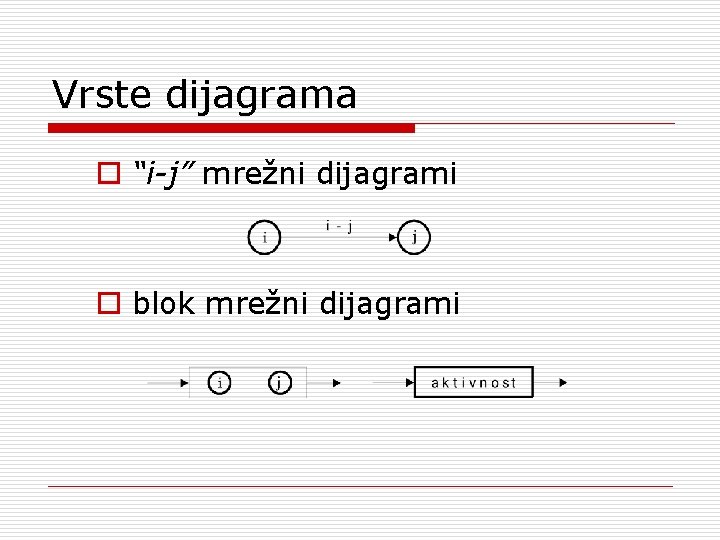The height and width of the screenshot is (540, 720).
Task: Click the empty gap between the i and j block circles
Action: click(249, 382)
